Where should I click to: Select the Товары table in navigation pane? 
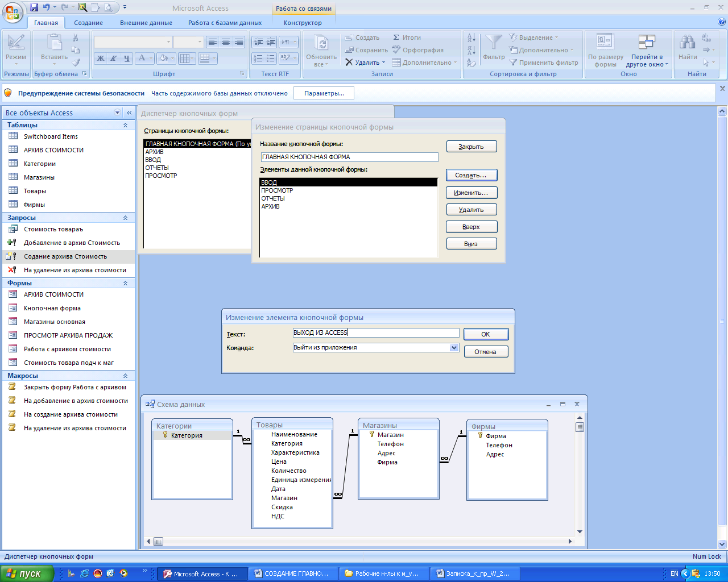click(68, 191)
